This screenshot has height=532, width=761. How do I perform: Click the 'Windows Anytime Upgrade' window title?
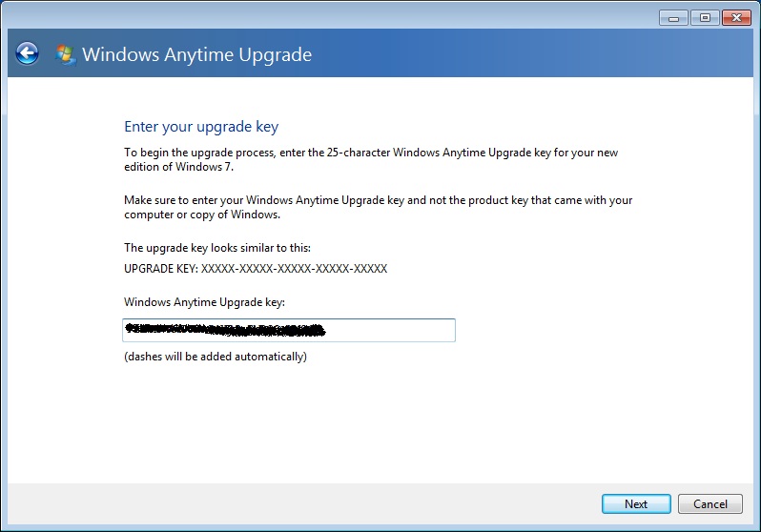coord(196,55)
